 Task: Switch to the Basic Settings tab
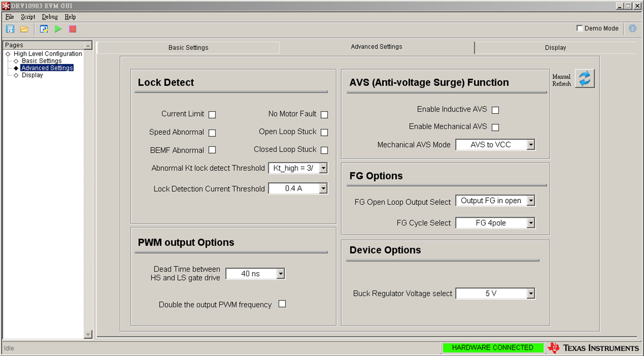pos(188,48)
